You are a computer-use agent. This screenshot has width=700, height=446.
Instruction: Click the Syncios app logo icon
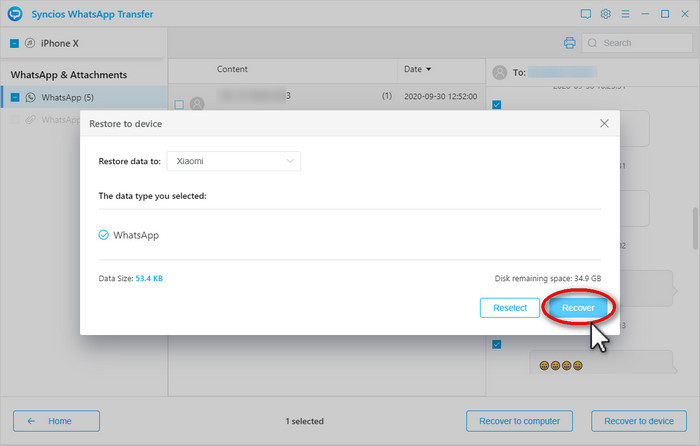(15, 14)
